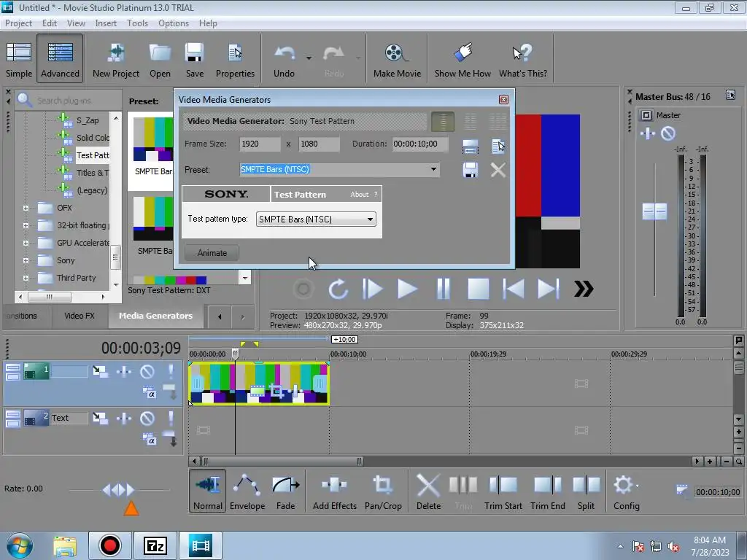Select the first SMPTE Bars preset thumbnail
The width and height of the screenshot is (747, 560).
click(152, 139)
